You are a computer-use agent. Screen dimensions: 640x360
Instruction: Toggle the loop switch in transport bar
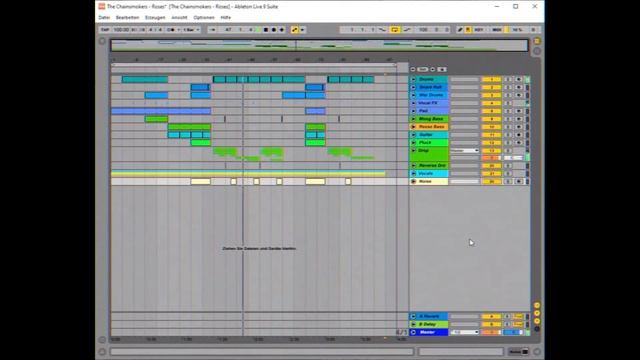click(x=395, y=30)
